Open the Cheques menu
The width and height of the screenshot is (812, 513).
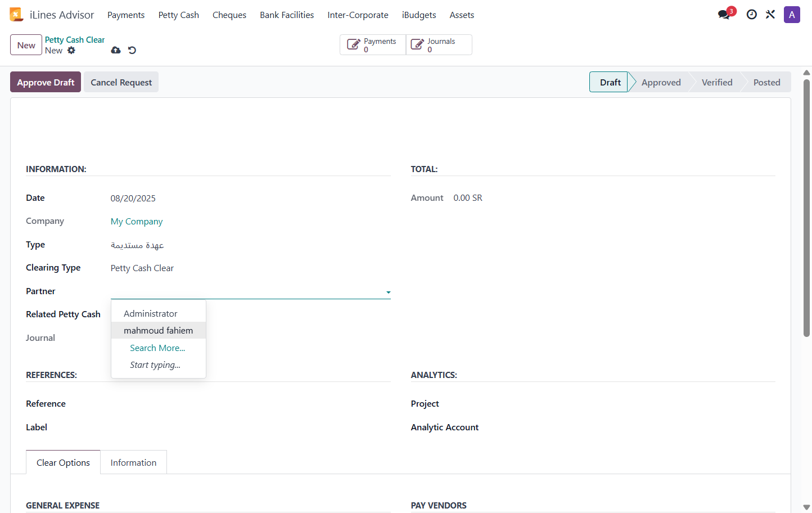tap(229, 15)
